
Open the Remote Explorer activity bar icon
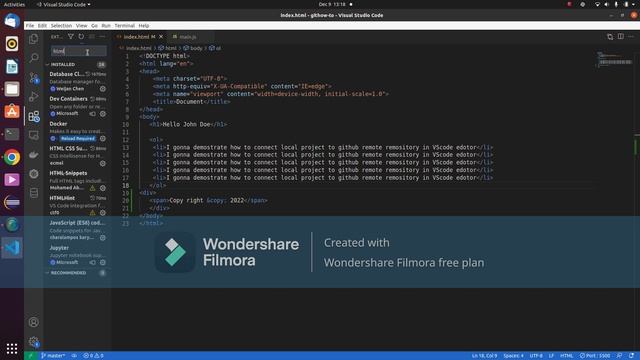[34, 136]
